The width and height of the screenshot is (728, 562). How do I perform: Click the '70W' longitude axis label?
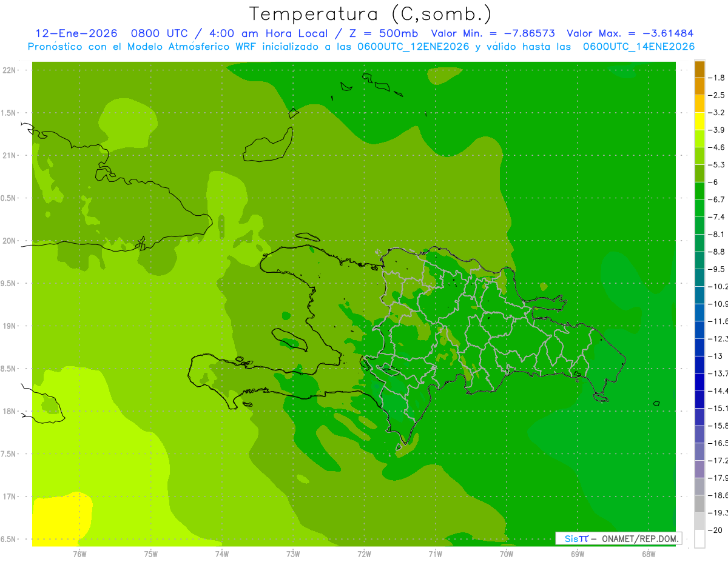click(x=507, y=554)
